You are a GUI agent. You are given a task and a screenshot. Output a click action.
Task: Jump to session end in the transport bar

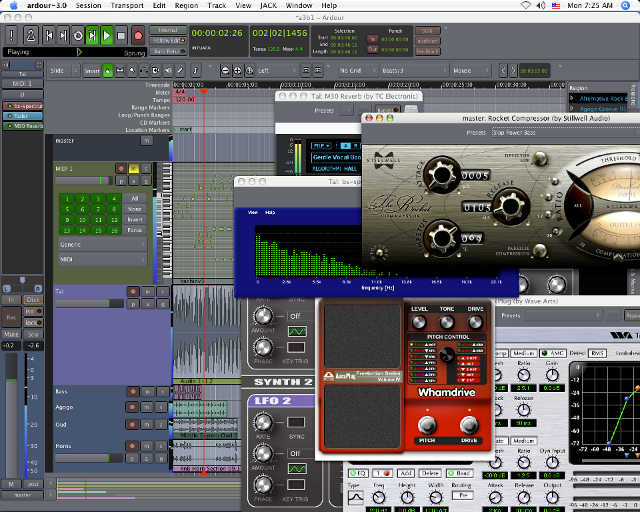coord(63,36)
